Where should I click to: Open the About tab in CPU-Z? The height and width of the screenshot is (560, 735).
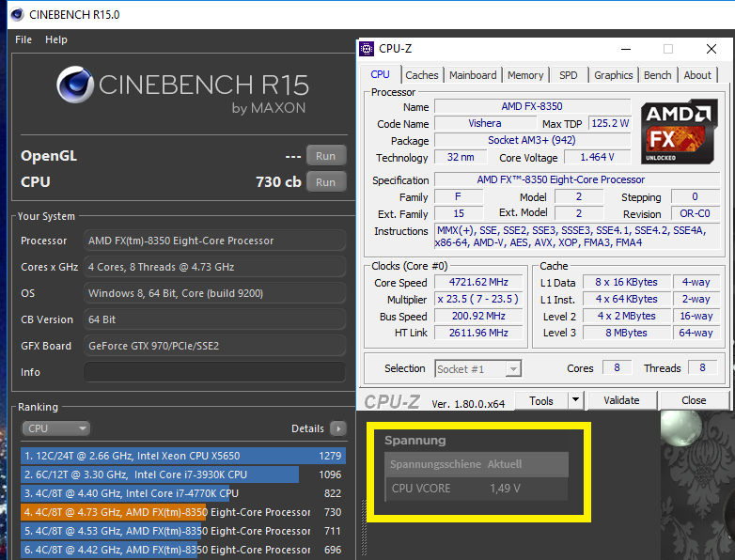click(x=697, y=75)
